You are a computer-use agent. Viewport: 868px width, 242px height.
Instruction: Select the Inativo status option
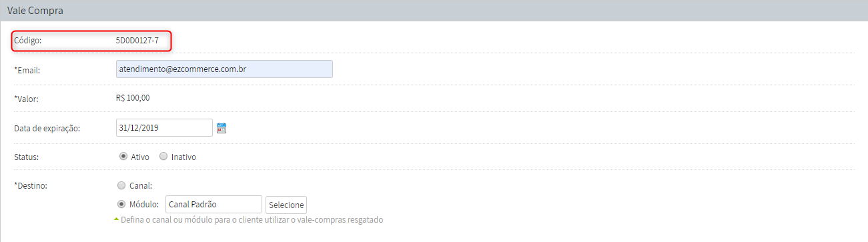pyautogui.click(x=163, y=157)
